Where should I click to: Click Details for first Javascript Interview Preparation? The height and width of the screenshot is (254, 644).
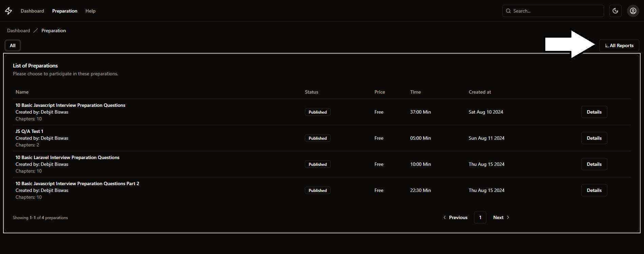(x=594, y=112)
